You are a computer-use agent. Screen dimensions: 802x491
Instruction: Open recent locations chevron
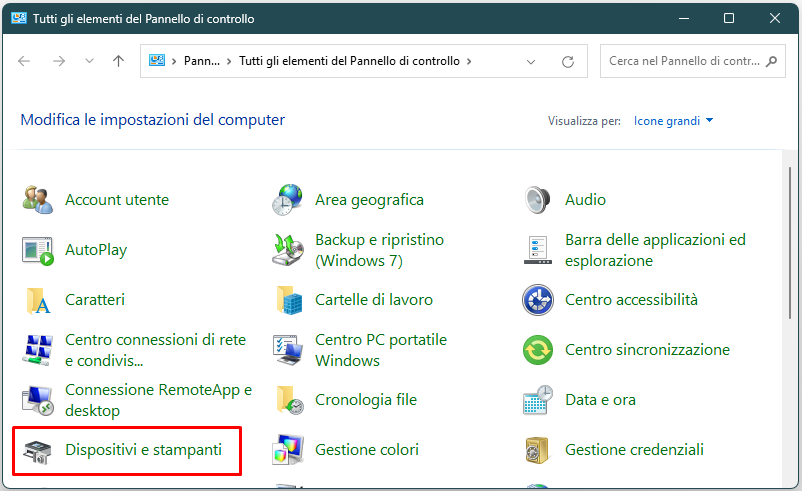[x=89, y=61]
